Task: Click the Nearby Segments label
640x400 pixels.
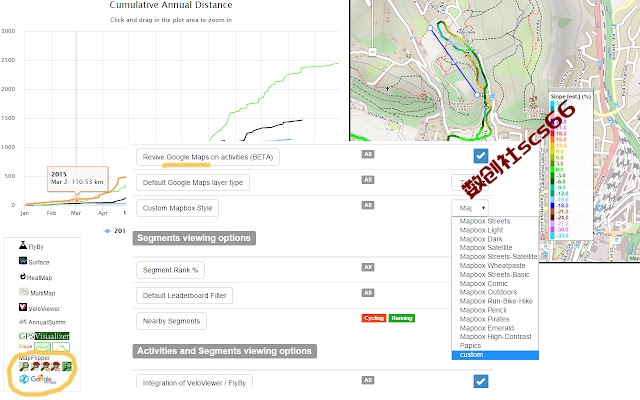Action: point(171,321)
